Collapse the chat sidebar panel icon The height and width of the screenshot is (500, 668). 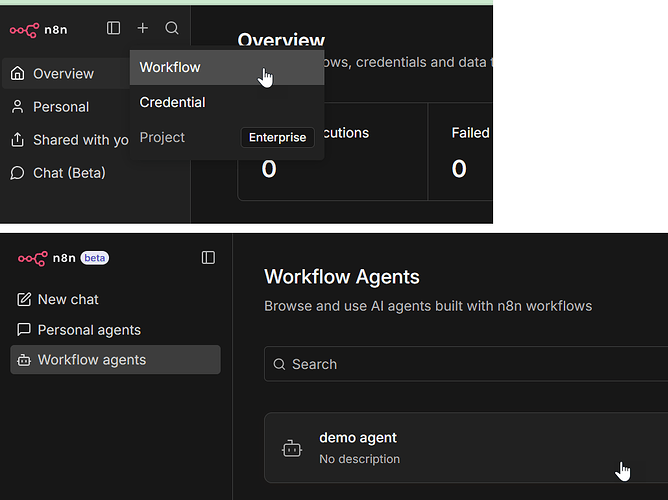click(208, 258)
